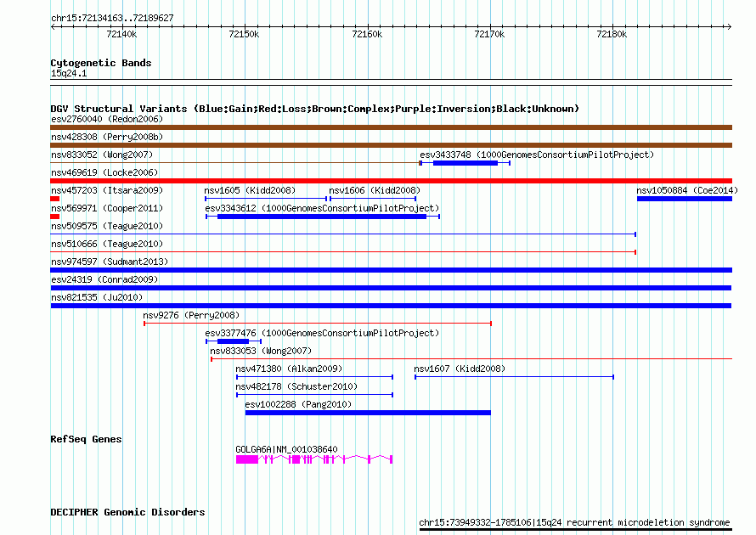This screenshot has height=535, width=756.
Task: Click the DGV Structural Variants track title
Action: pyautogui.click(x=315, y=109)
